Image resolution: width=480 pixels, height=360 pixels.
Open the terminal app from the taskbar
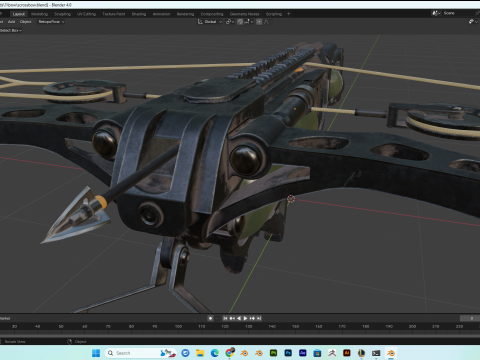[376, 353]
